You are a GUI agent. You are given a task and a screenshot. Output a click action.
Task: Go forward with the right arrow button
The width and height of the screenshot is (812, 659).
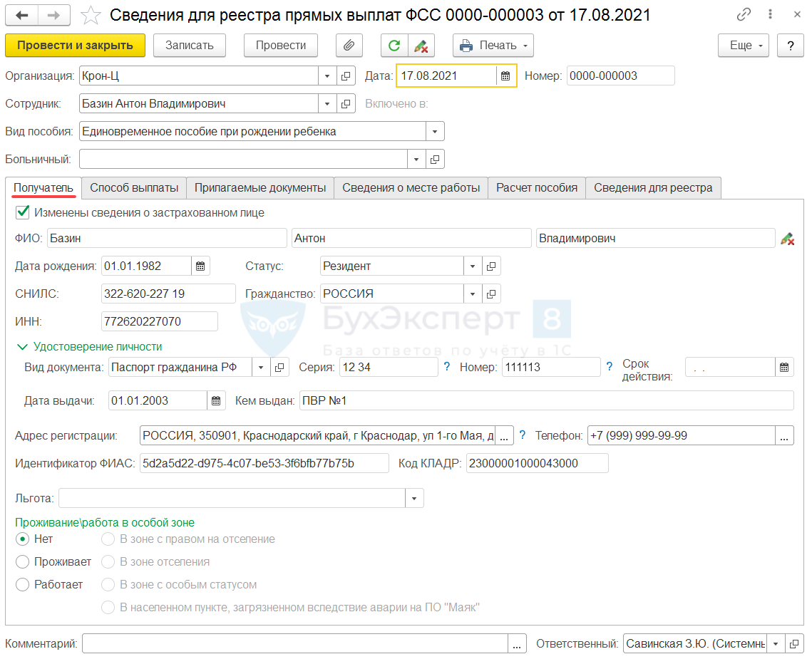[x=54, y=16]
